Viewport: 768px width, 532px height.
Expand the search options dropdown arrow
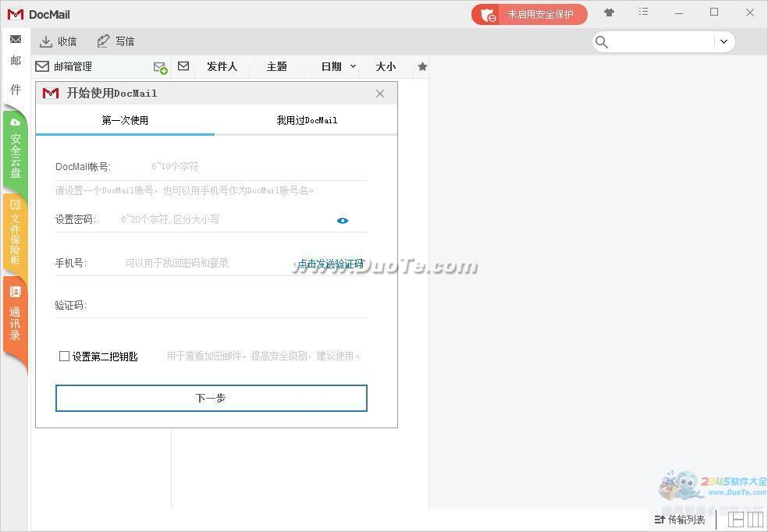pyautogui.click(x=724, y=42)
